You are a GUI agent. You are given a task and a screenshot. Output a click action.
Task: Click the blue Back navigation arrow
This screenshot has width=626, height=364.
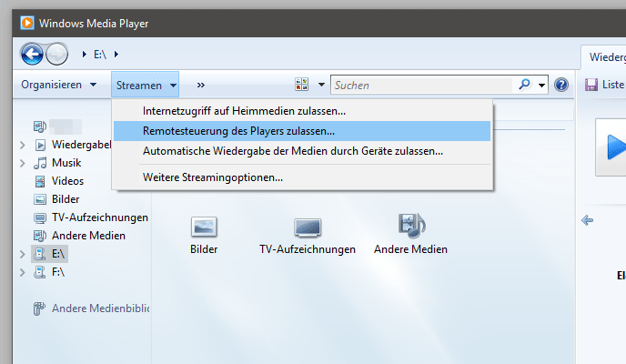pos(33,55)
